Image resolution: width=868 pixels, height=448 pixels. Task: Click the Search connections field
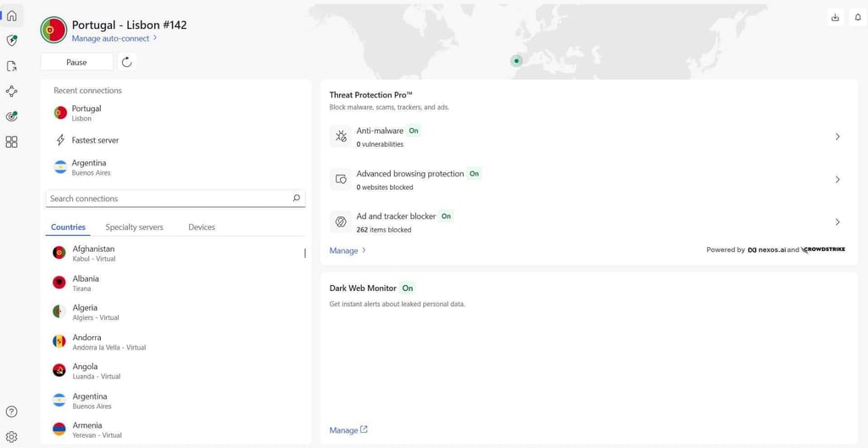175,199
